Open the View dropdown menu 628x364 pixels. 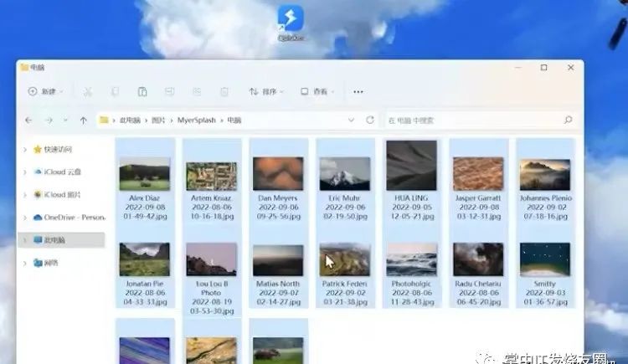tap(317, 92)
